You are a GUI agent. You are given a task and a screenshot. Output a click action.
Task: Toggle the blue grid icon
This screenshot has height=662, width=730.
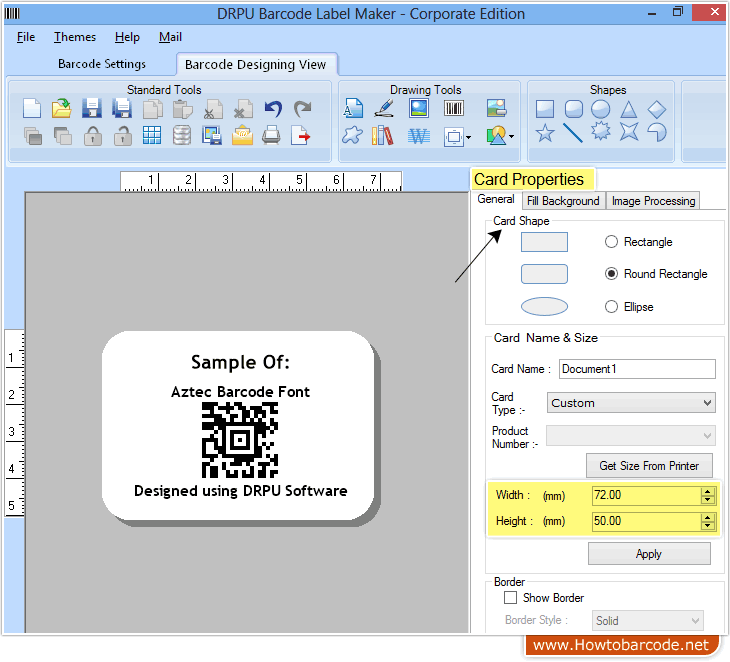[x=152, y=135]
